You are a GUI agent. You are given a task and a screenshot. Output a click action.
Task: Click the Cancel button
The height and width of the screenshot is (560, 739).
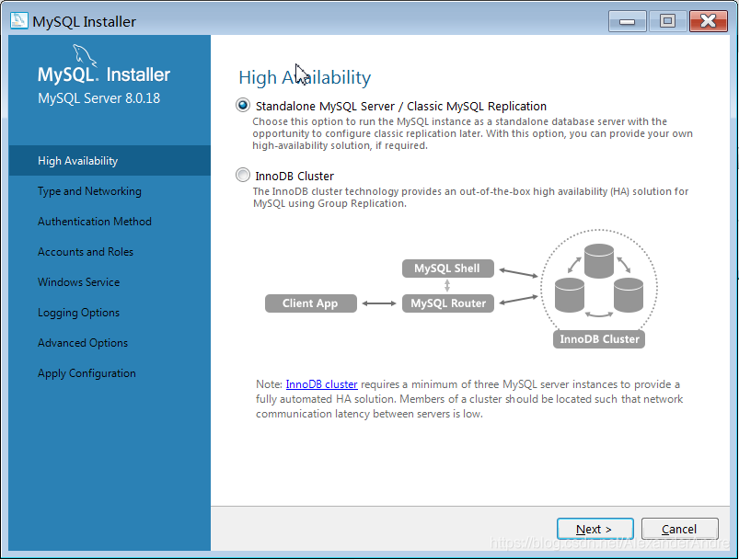[x=679, y=529]
